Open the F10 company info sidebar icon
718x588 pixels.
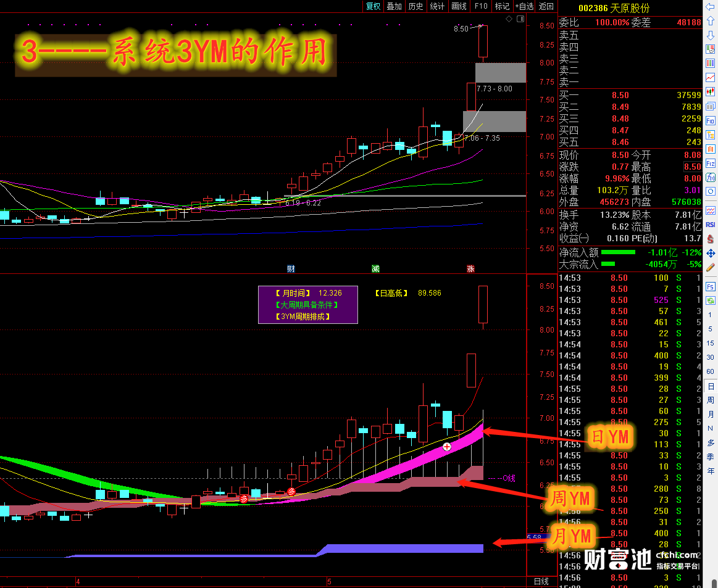pyautogui.click(x=710, y=121)
